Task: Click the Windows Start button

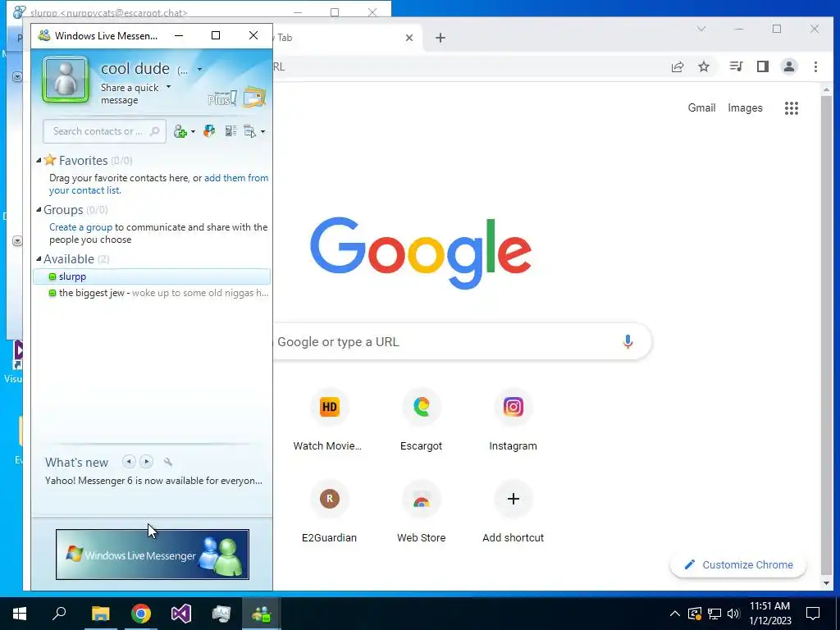Action: tap(20, 614)
